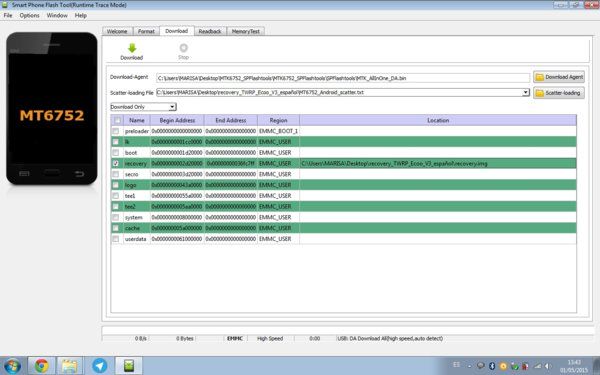Expand the Scatter-loading File path dropdown

point(526,92)
